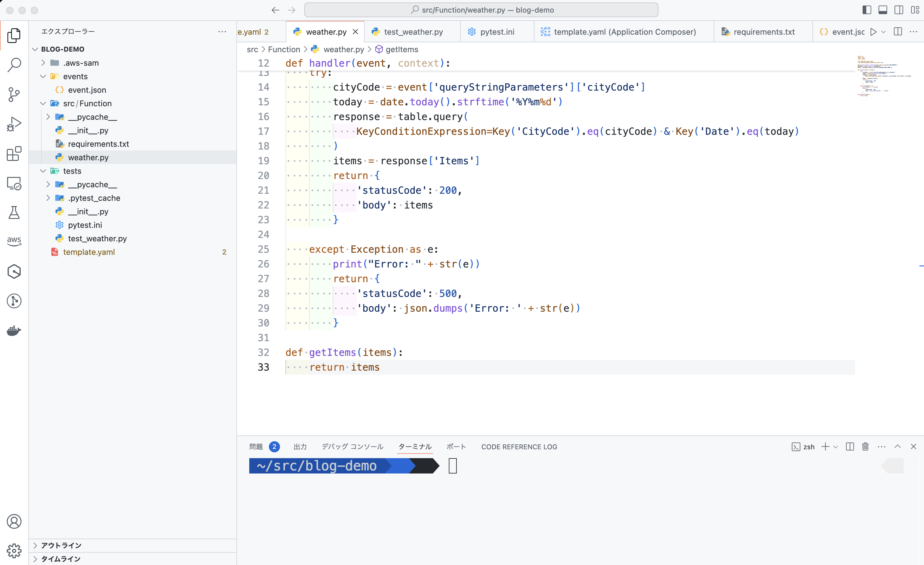
Task: Open the AWS Toolkit view
Action: coord(14,242)
